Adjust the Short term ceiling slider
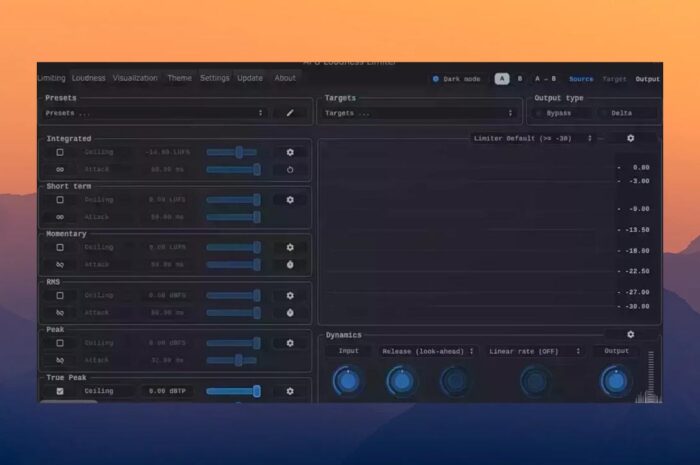 point(233,199)
